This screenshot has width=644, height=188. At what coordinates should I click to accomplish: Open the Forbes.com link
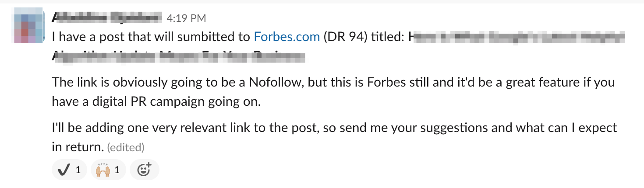(287, 37)
